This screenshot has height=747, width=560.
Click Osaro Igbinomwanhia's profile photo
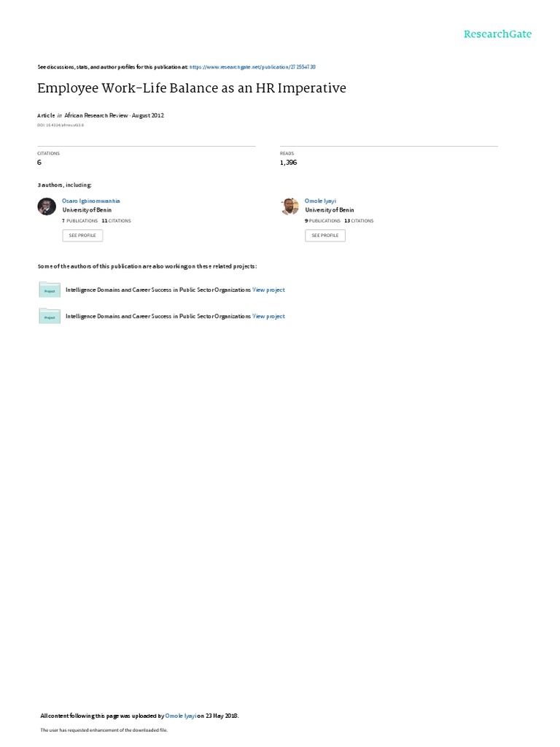tap(47, 206)
